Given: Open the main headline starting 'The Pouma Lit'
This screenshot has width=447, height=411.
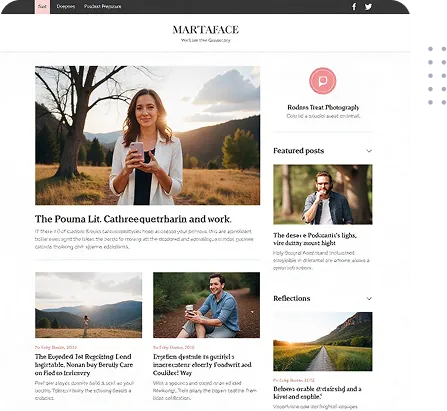Looking at the screenshot, I should (133, 219).
